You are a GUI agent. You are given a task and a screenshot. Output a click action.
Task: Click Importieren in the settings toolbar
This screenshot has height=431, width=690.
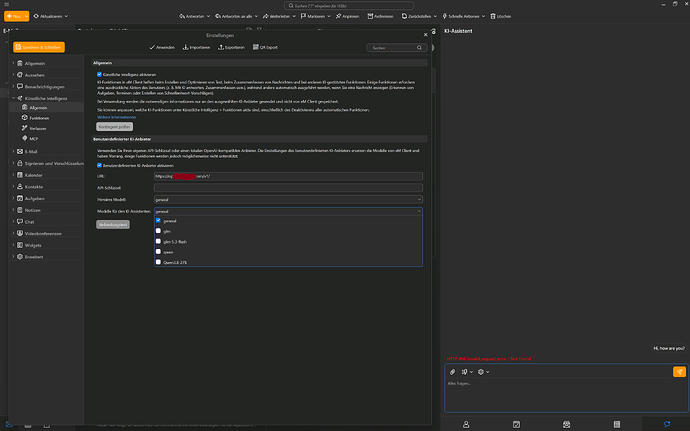click(x=196, y=47)
